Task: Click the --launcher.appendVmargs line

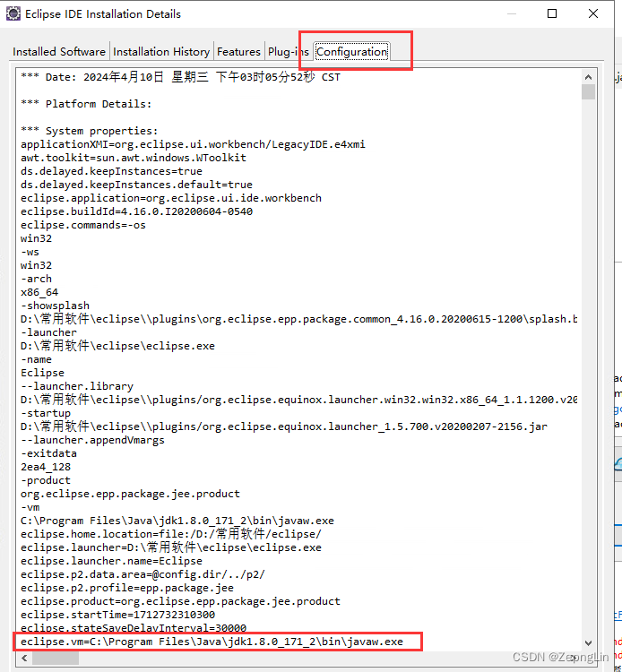Action: pyautogui.click(x=92, y=440)
